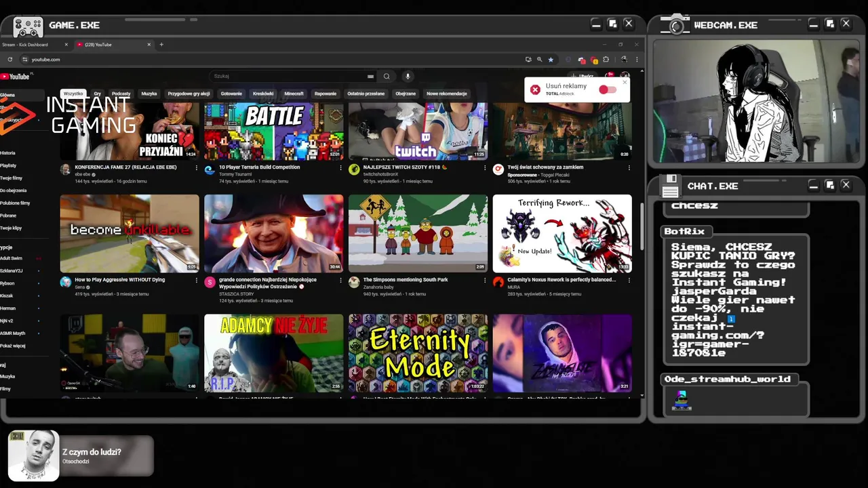
Task: Open the Simpsons mentioning South Park title
Action: pos(406,280)
